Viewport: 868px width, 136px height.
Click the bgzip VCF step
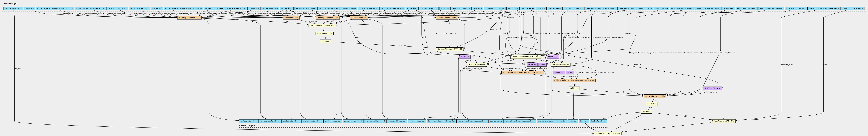pos(651,104)
